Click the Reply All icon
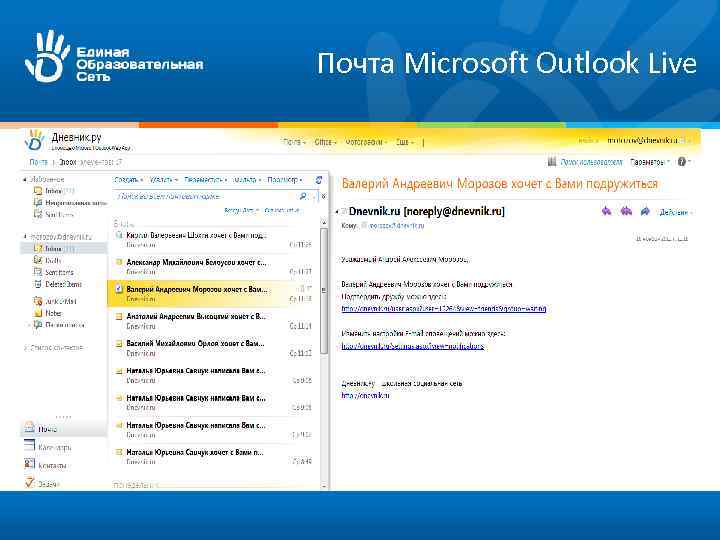720x540 pixels. (626, 211)
